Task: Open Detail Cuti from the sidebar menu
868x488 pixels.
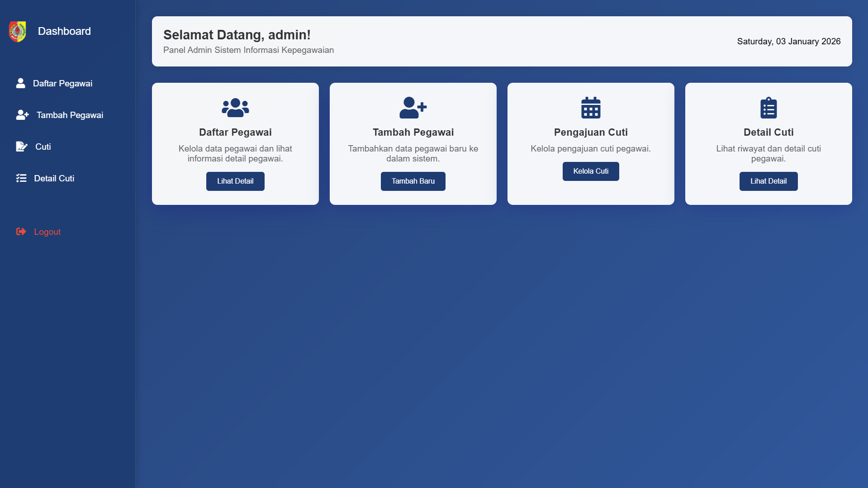Action: 54,178
